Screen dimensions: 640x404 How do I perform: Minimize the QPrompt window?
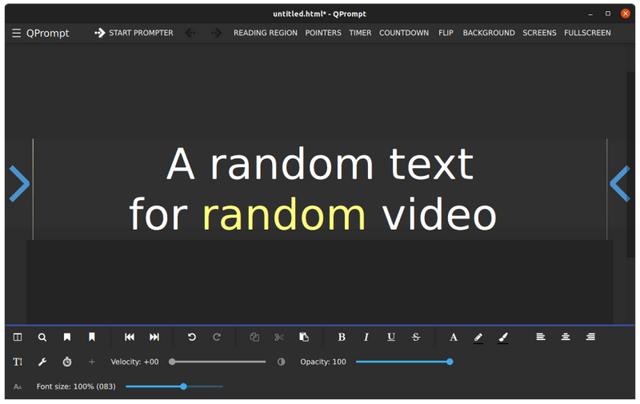click(x=590, y=14)
